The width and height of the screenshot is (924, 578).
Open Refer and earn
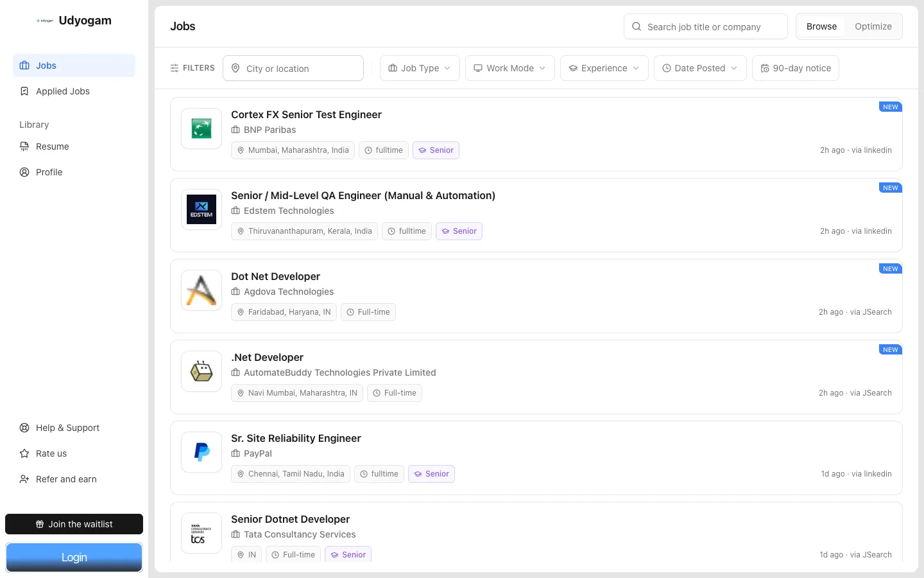point(74,479)
